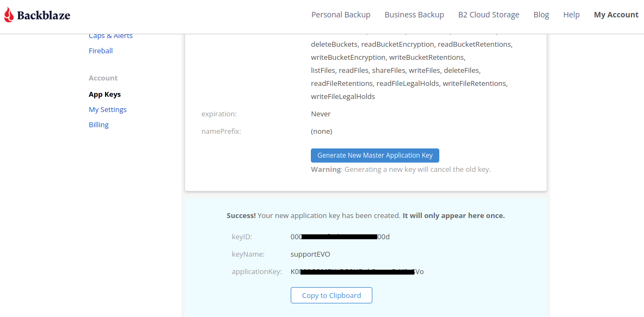Viewport: 644px width, 317px height.
Task: Select App Keys in the sidebar
Action: [x=105, y=94]
